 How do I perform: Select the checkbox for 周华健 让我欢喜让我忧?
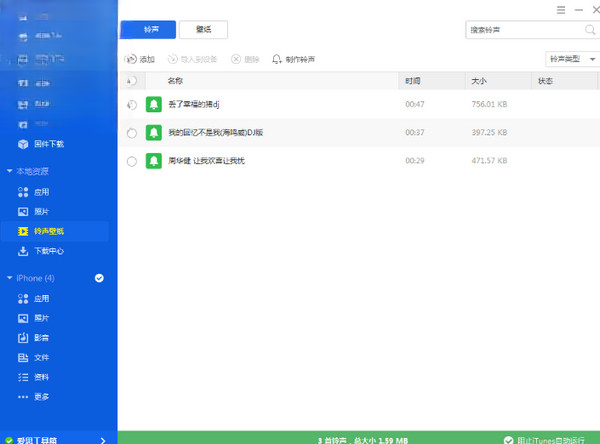(x=132, y=161)
